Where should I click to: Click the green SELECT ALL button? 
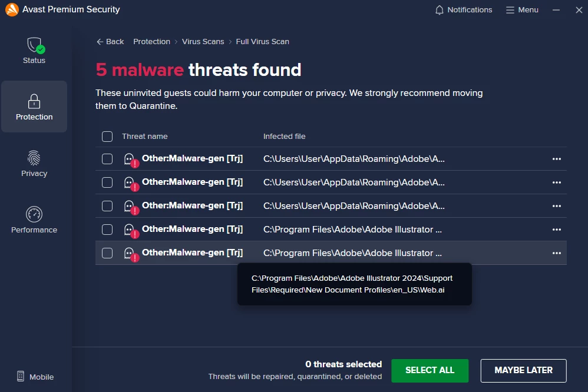click(430, 370)
